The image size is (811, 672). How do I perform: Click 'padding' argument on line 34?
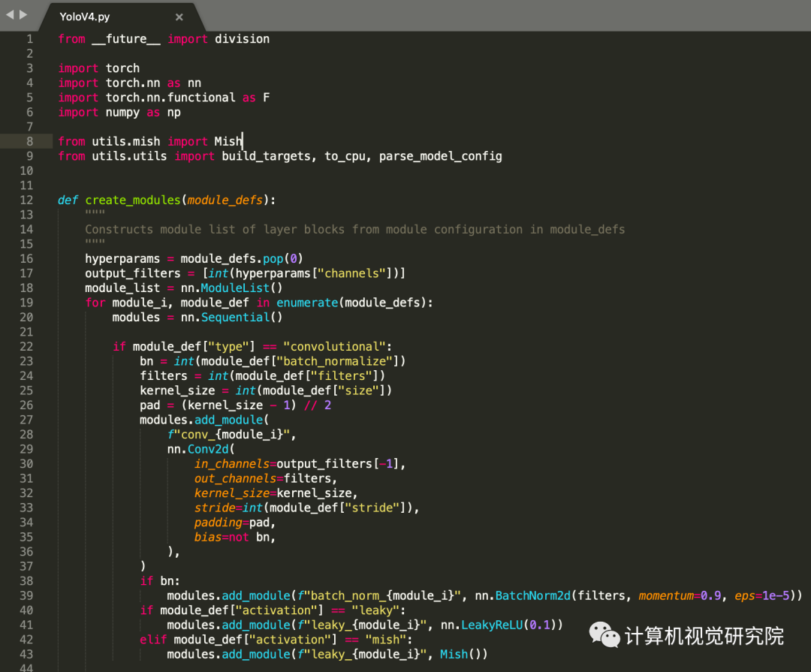coord(219,523)
